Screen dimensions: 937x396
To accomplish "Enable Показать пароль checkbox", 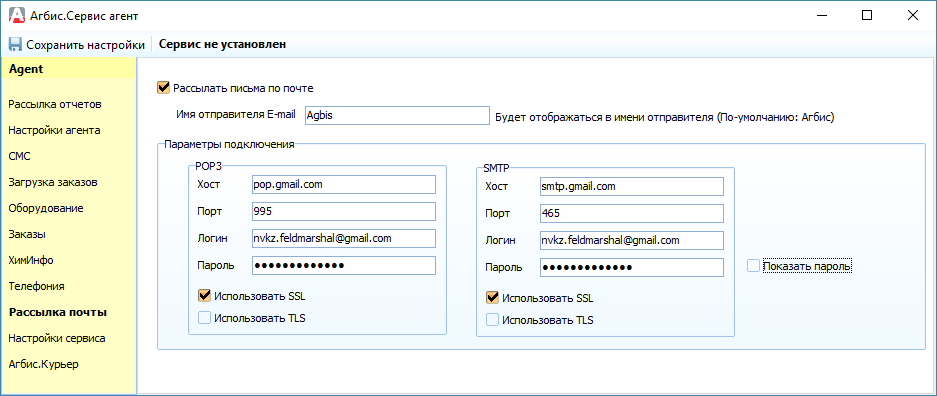I will coord(753,266).
